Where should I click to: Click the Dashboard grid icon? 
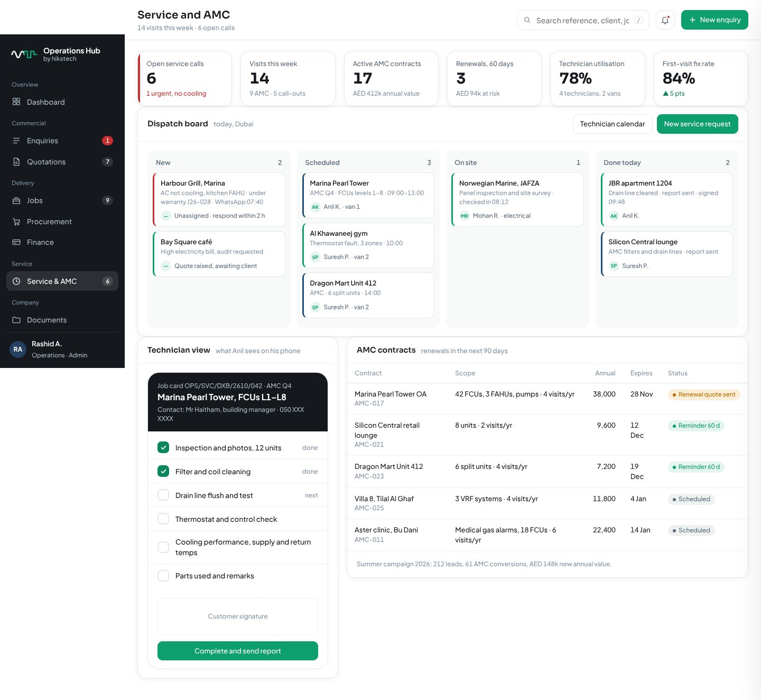16,102
